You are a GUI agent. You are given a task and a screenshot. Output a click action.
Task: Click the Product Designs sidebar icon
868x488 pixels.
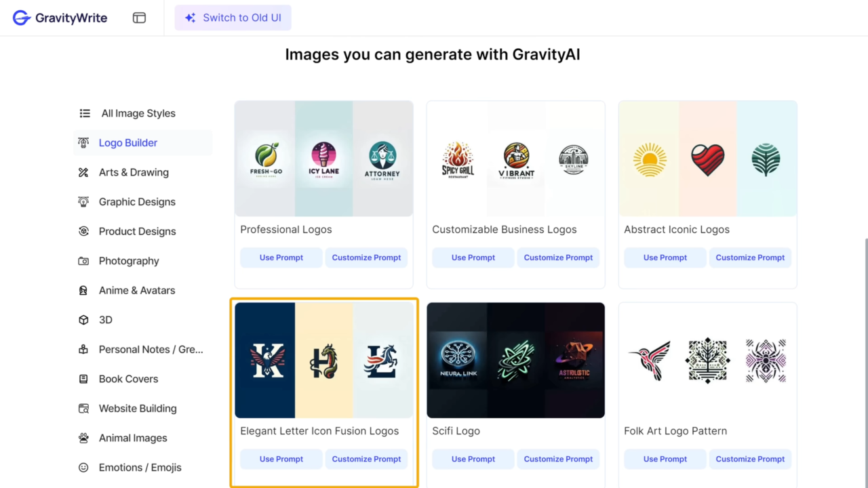83,231
